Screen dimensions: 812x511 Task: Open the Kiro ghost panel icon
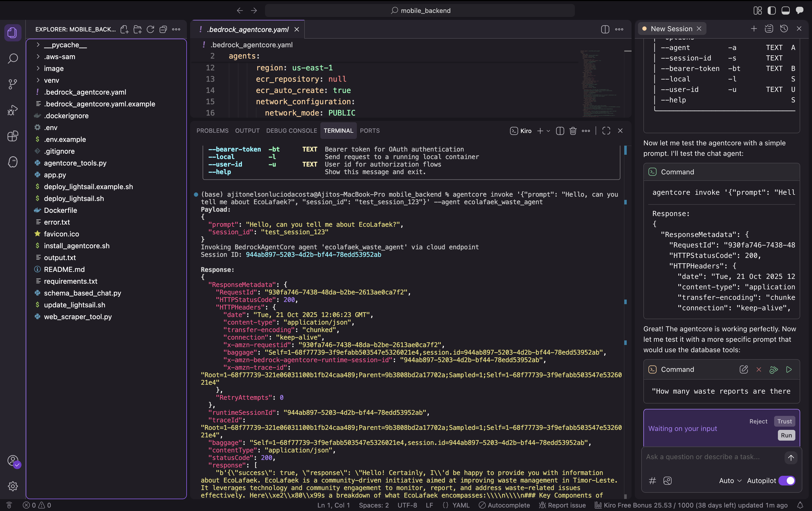(12, 162)
